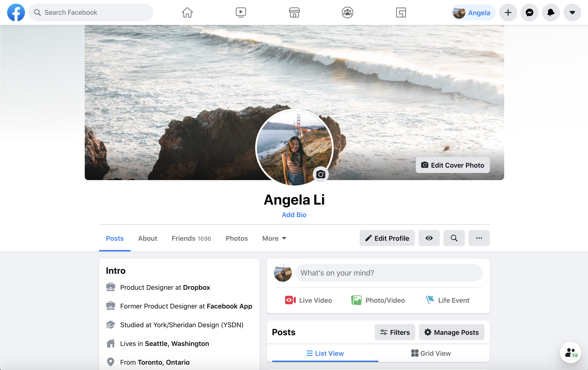588x370 pixels.
Task: Start a Live Video
Action: (308, 300)
